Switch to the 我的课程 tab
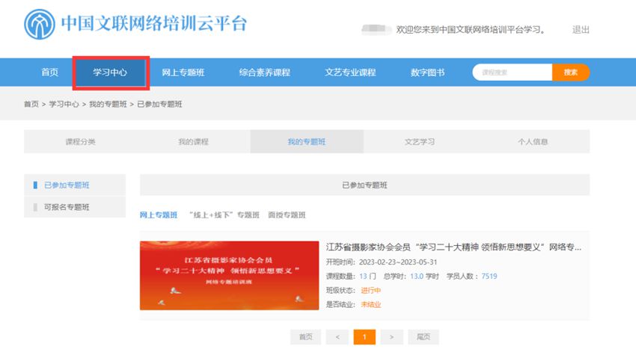This screenshot has width=636, height=364. tap(193, 141)
